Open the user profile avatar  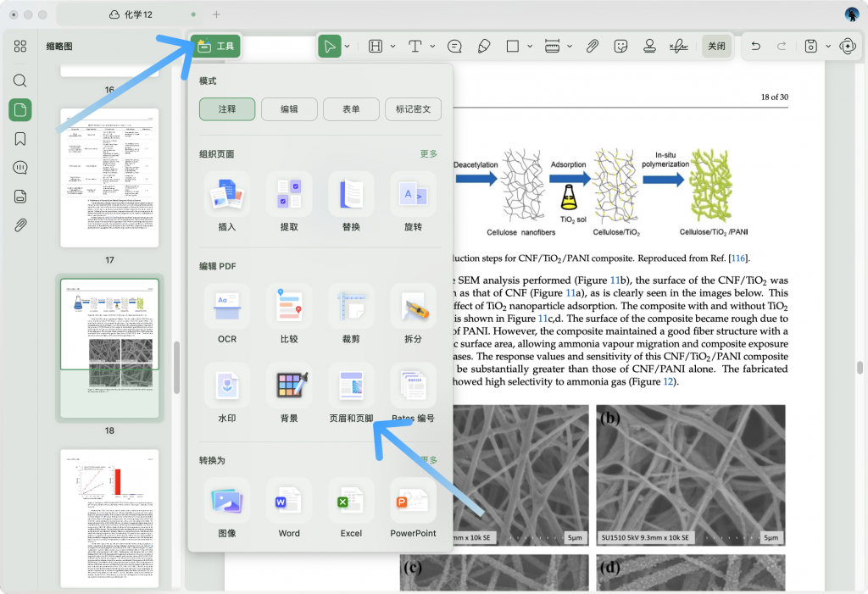pos(852,14)
